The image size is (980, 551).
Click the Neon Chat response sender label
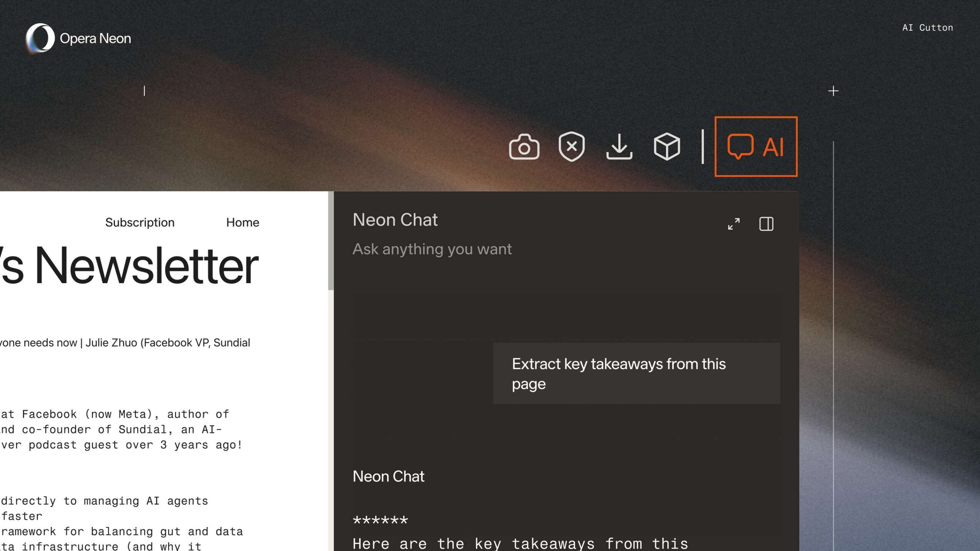pos(388,476)
